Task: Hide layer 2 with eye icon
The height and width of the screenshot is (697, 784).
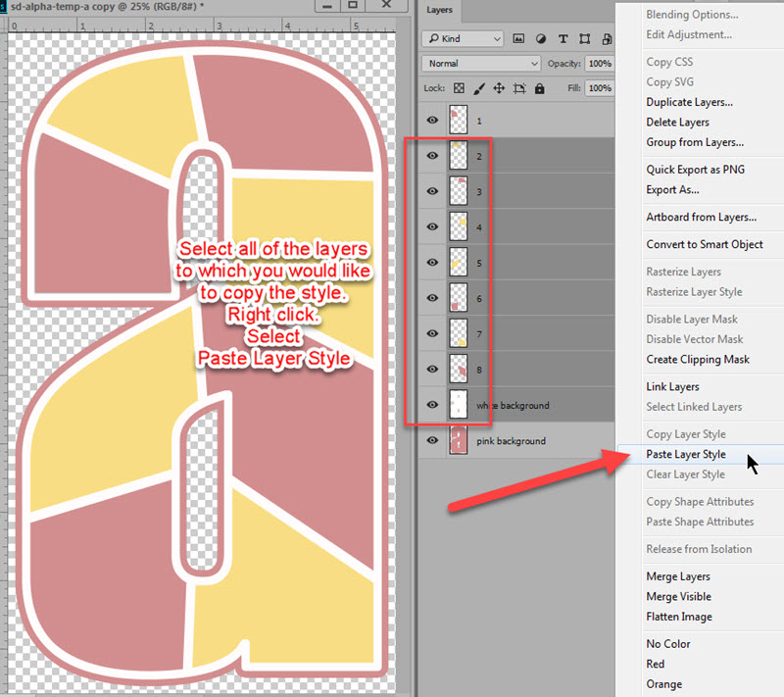Action: tap(432, 156)
